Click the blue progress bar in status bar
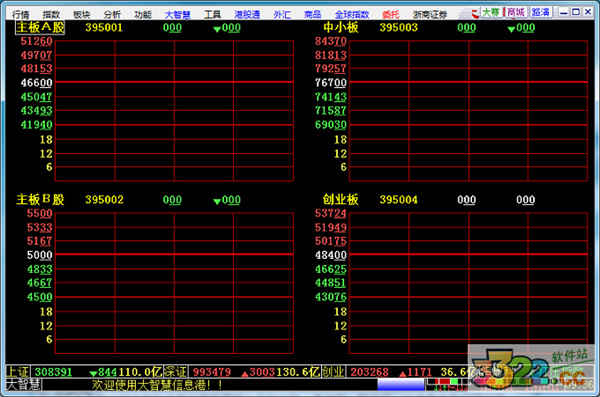 coord(401,384)
